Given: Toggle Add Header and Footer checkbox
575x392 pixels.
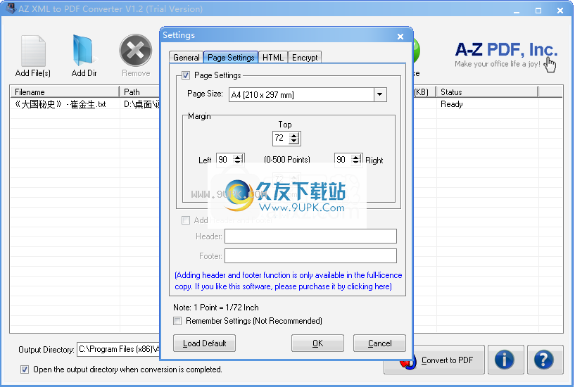Looking at the screenshot, I should click(x=186, y=220).
